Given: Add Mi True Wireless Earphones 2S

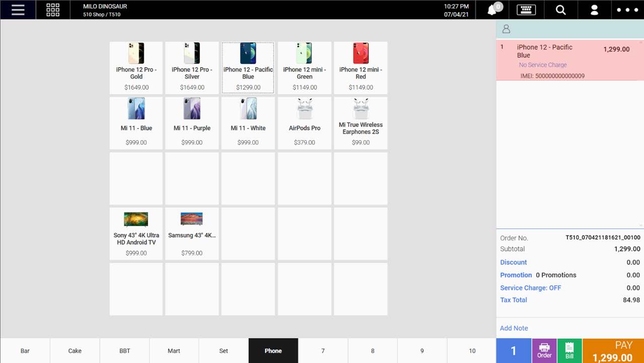Looking at the screenshot, I should click(x=361, y=123).
